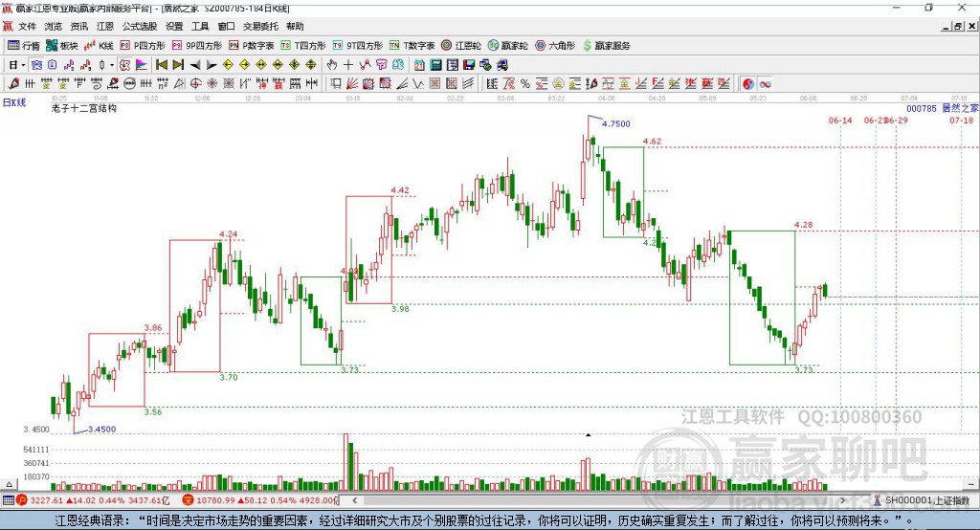980x530 pixels.
Task: Select the pencil drawing tool
Action: [x=13, y=84]
